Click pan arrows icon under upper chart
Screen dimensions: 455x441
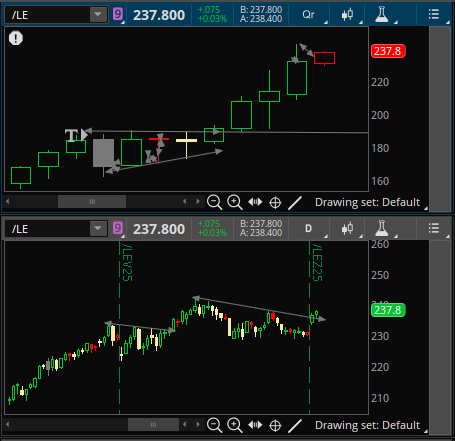(x=255, y=202)
